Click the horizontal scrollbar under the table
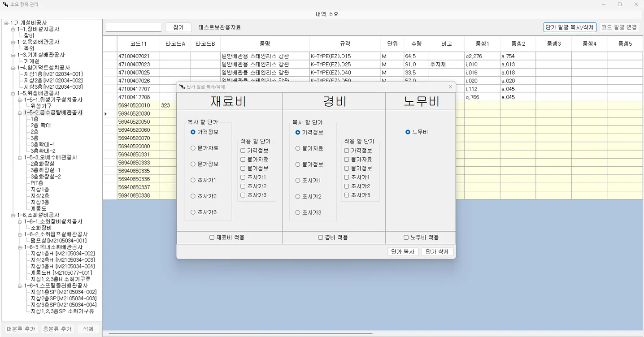Screen dimensions: 644x337 point(240,334)
